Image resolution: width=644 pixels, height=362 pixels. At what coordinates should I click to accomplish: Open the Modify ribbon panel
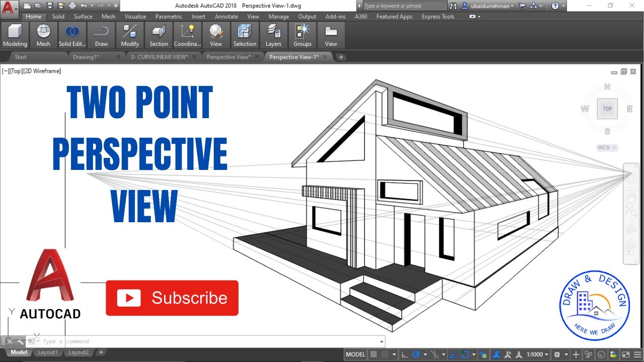pyautogui.click(x=130, y=35)
